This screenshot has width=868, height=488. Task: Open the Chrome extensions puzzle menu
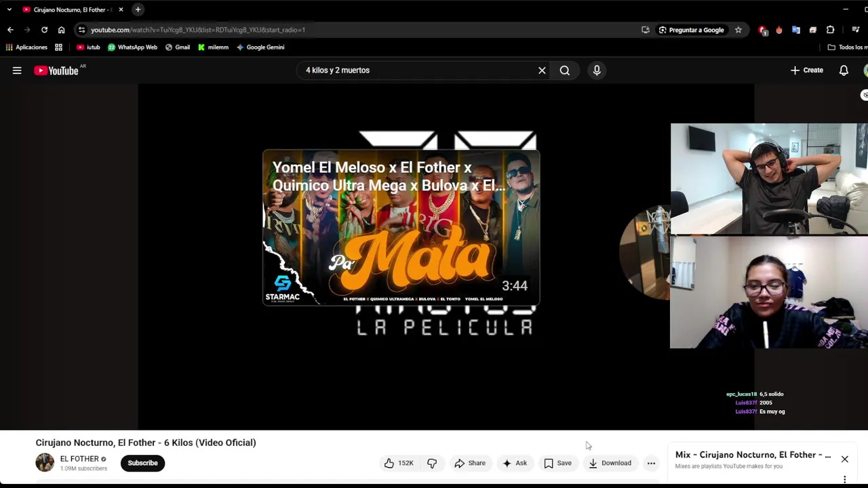pyautogui.click(x=830, y=30)
